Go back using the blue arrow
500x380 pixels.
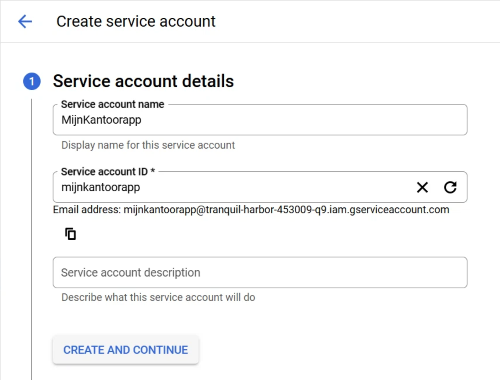tap(25, 22)
